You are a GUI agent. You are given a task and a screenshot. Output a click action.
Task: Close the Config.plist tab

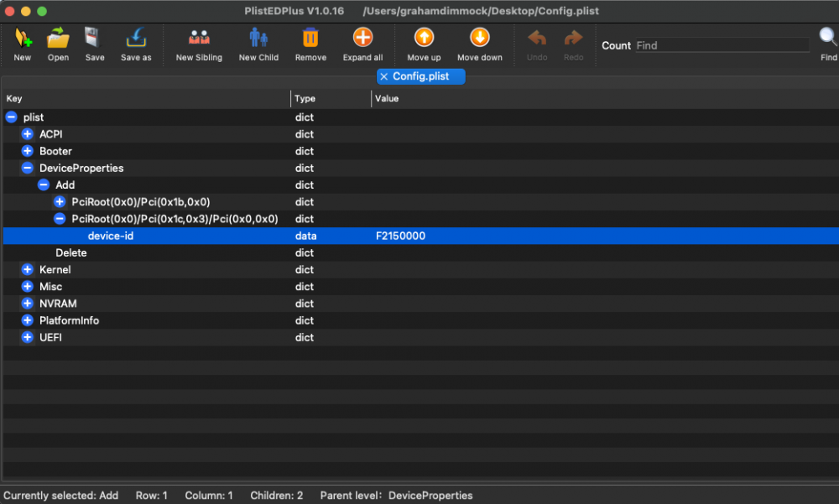point(383,76)
